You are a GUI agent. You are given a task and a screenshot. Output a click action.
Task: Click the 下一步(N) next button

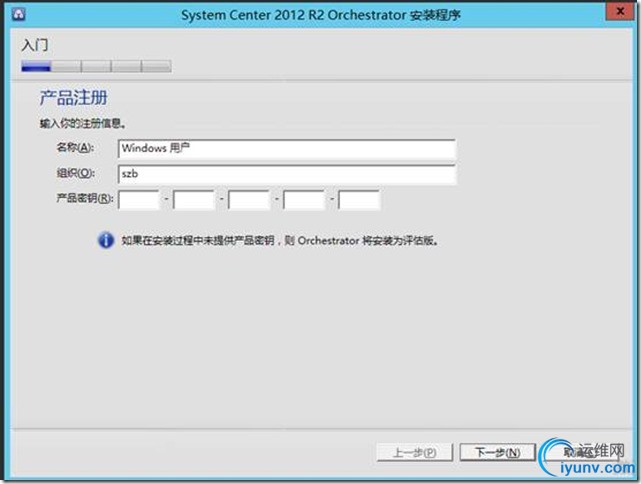(x=498, y=452)
